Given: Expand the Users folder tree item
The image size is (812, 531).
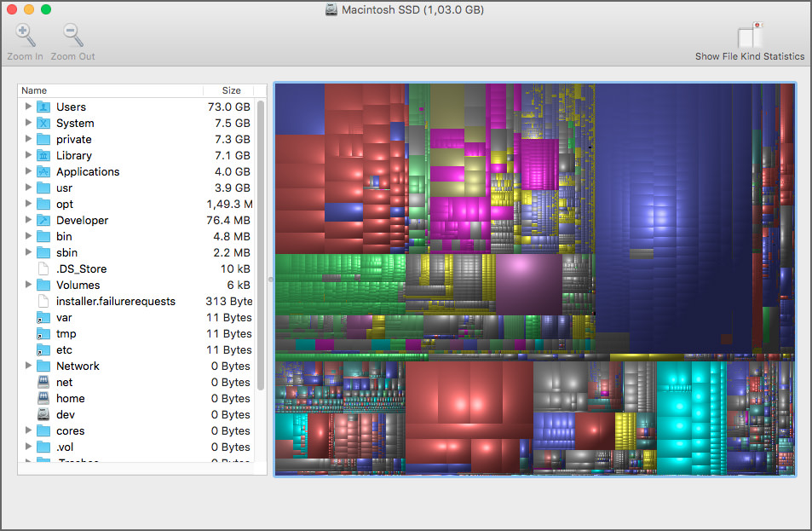Looking at the screenshot, I should (x=28, y=107).
